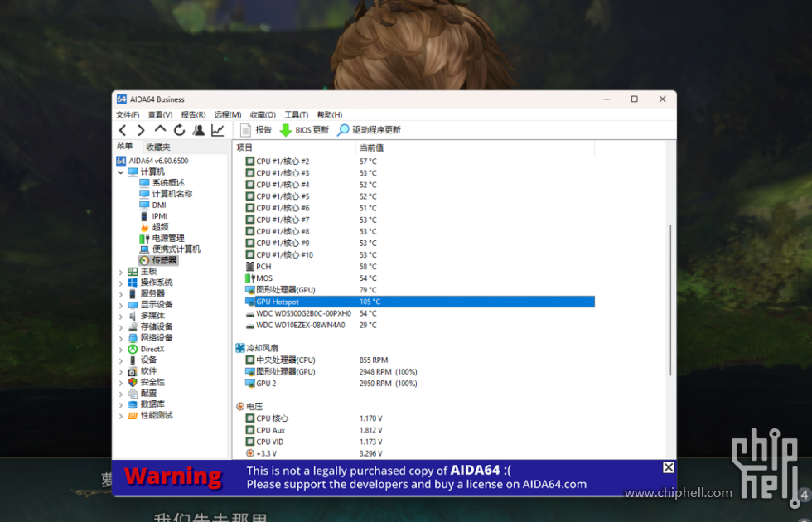Click the BIOS 更新 toolbar button

point(304,130)
